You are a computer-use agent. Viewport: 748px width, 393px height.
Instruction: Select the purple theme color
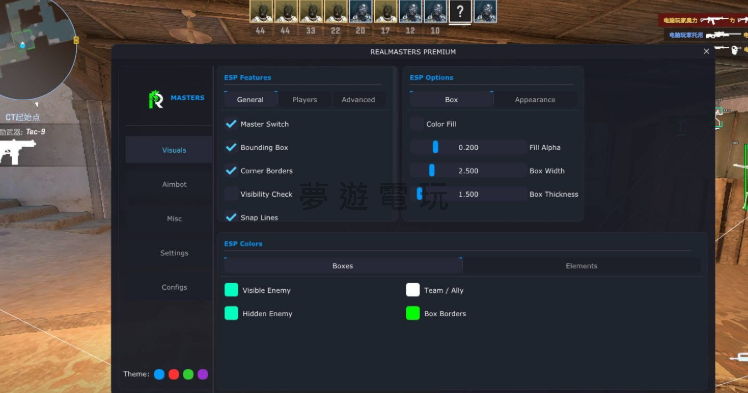(203, 374)
